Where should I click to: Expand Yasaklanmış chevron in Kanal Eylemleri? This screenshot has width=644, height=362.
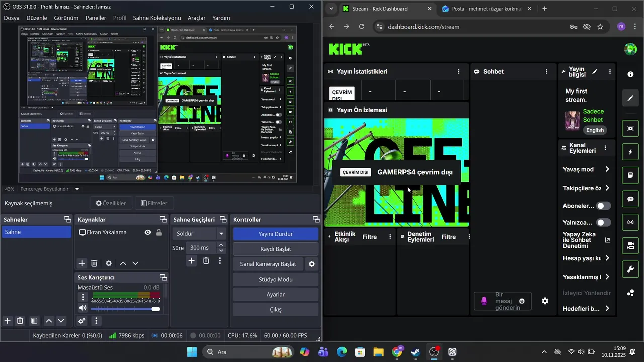pos(607,277)
